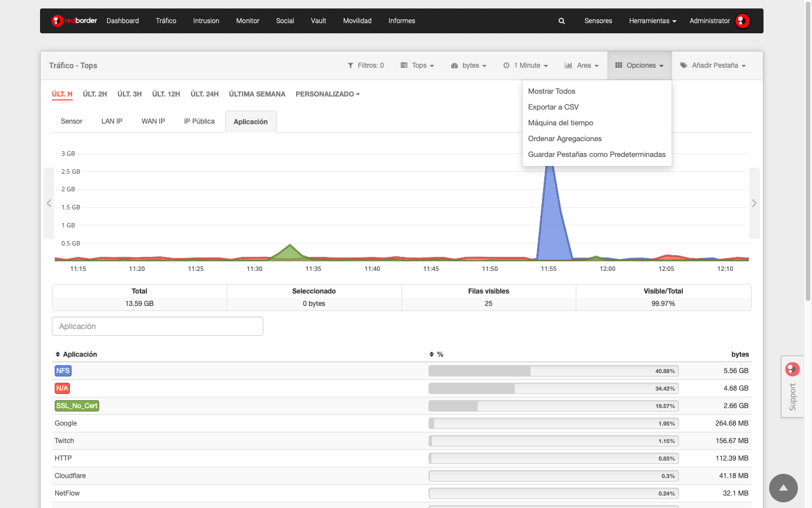Open the Sensores link
Viewport: 812px width, 508px height.
[x=598, y=21]
